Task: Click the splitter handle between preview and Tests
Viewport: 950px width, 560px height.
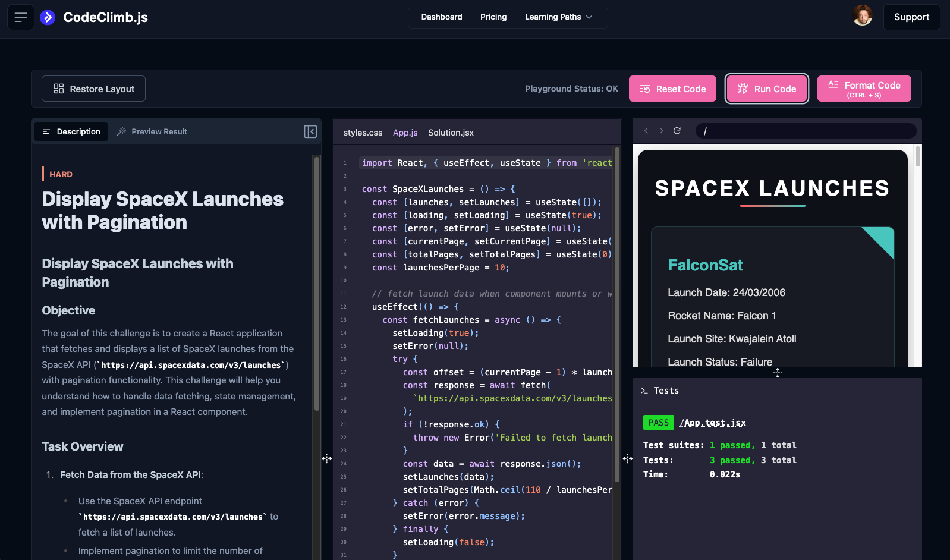Action: (778, 373)
